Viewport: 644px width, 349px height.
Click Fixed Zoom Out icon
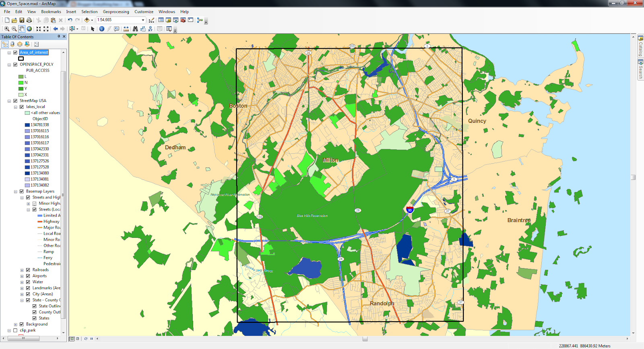coord(46,29)
